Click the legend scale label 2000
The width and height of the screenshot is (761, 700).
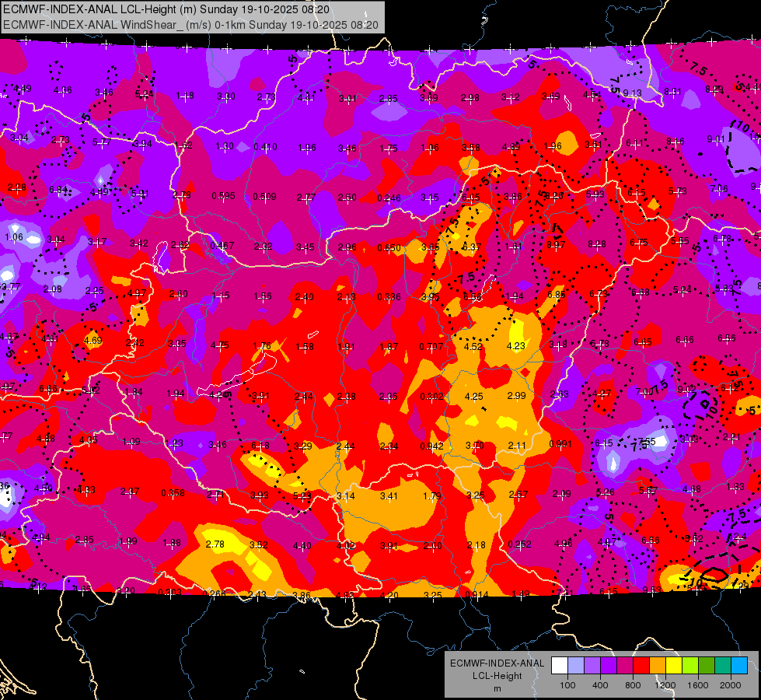[x=731, y=685]
